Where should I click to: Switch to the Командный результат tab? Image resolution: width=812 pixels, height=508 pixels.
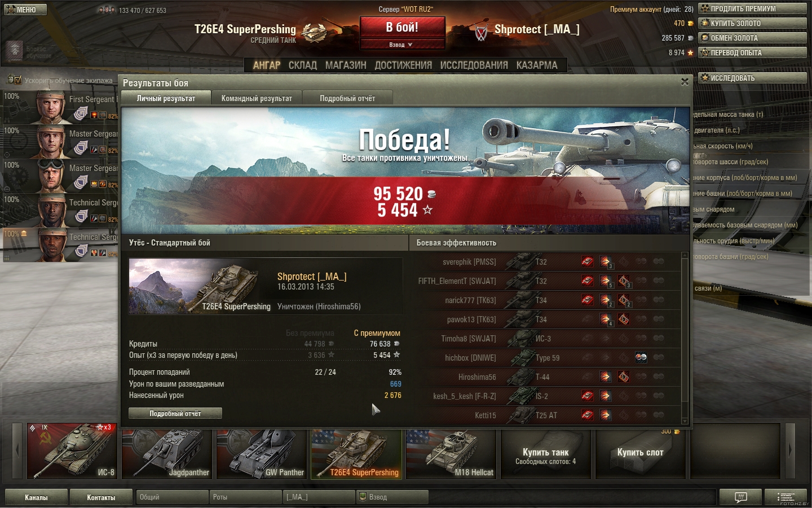(x=257, y=98)
